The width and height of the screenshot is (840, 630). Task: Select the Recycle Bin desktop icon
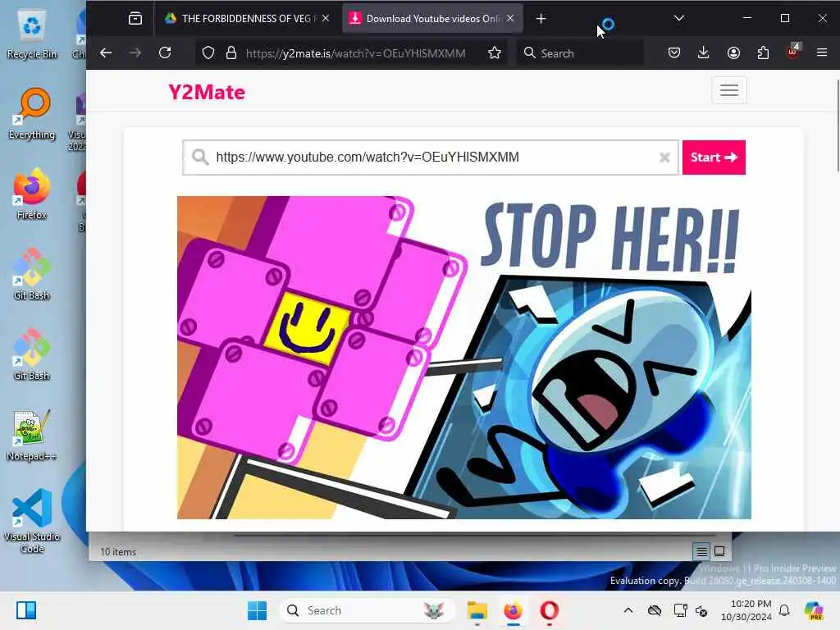tap(32, 33)
